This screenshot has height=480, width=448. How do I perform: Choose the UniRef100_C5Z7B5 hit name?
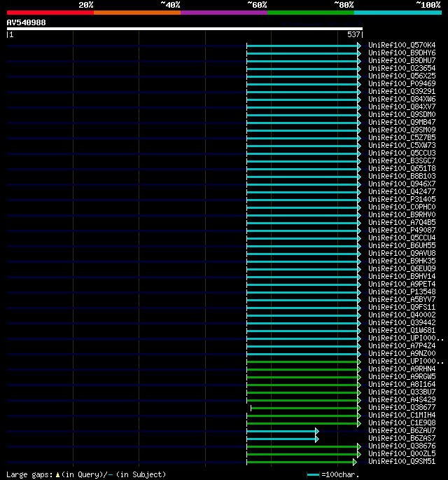click(402, 137)
